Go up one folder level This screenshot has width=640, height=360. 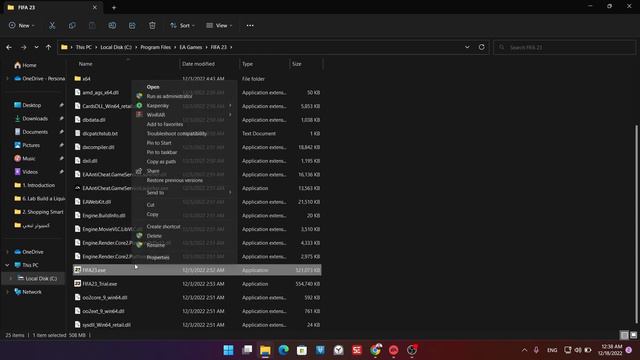pyautogui.click(x=49, y=47)
